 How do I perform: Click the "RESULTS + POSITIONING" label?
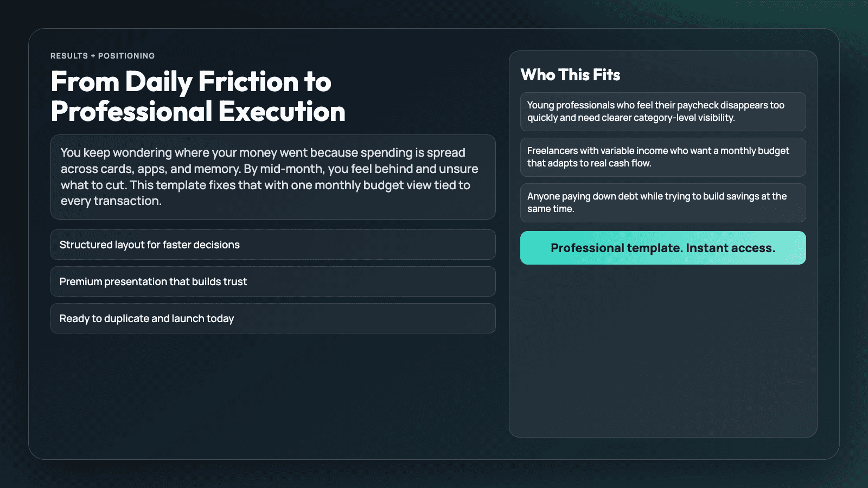coord(103,56)
